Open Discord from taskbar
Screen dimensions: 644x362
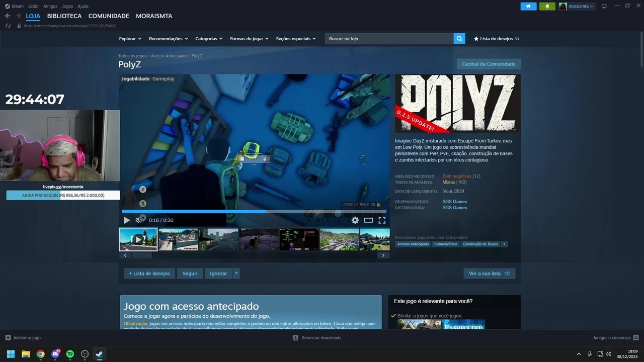(55, 354)
